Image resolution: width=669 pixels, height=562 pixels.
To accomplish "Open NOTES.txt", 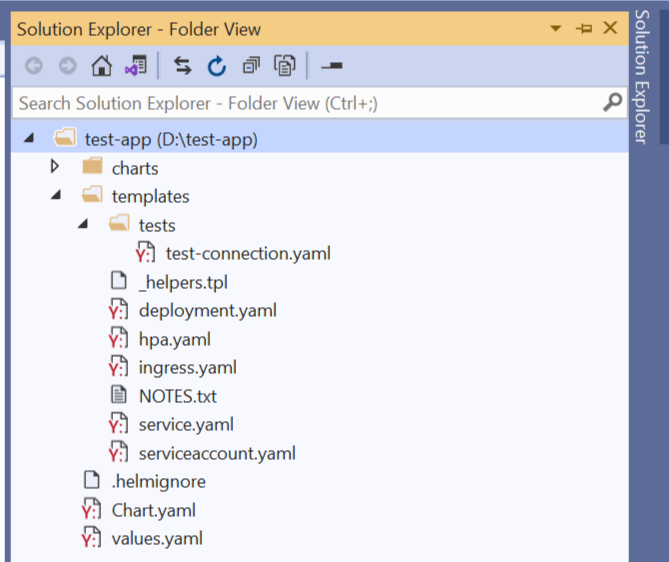I will [178, 396].
